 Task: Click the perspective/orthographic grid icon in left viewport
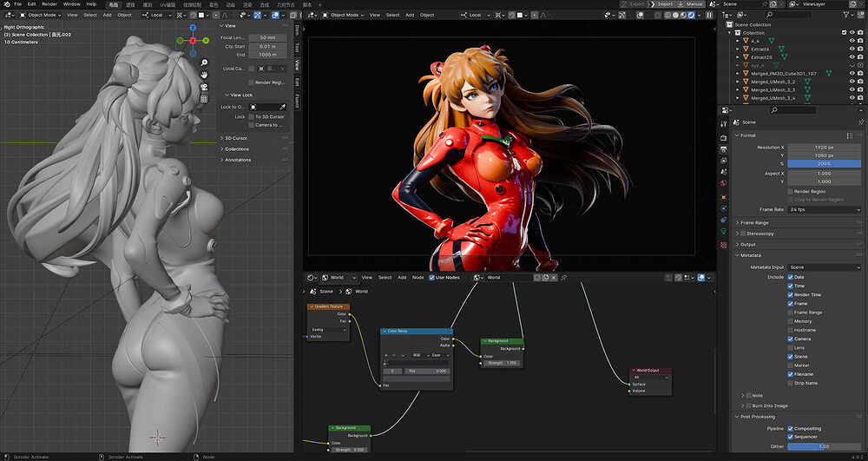tap(204, 99)
